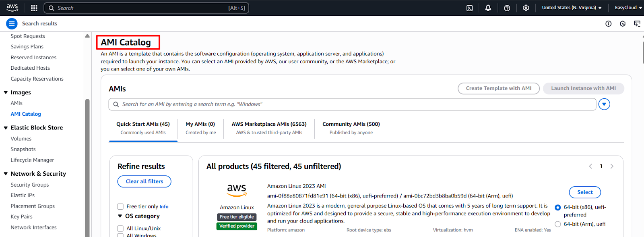
Task: Open Reserved Instances in sidebar
Action: 33,58
